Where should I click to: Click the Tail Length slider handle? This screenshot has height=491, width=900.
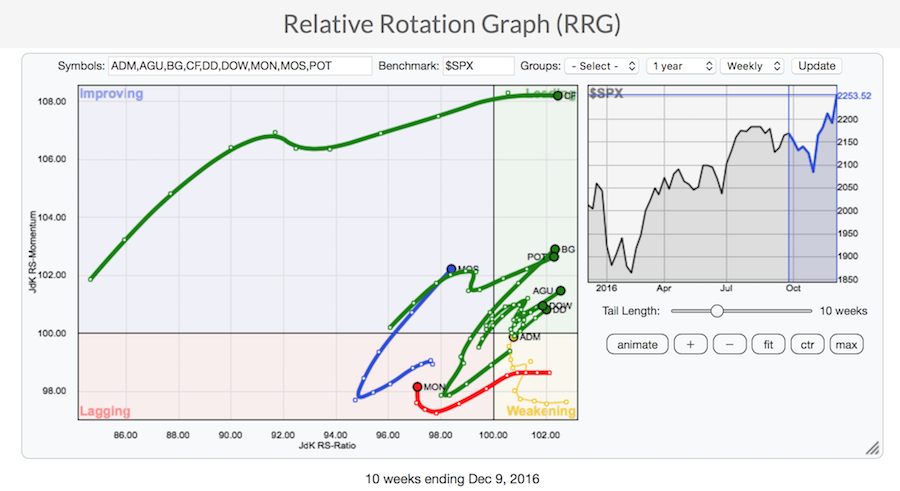coord(717,311)
